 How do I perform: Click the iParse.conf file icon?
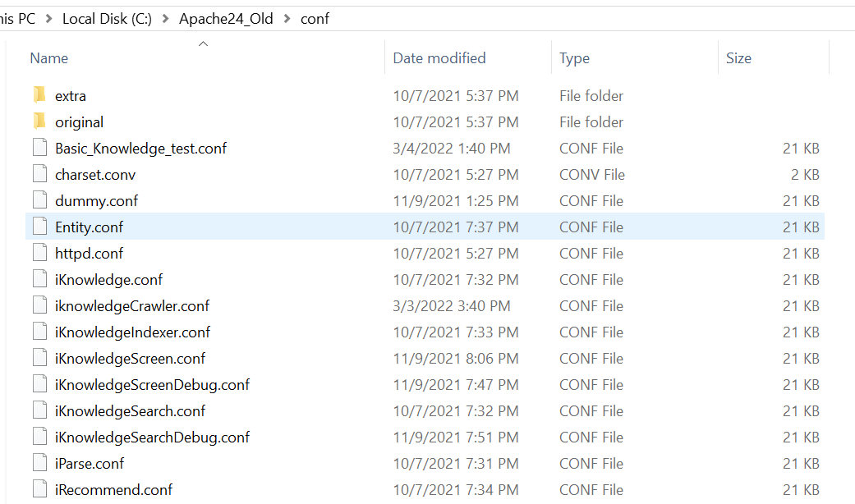pos(39,463)
